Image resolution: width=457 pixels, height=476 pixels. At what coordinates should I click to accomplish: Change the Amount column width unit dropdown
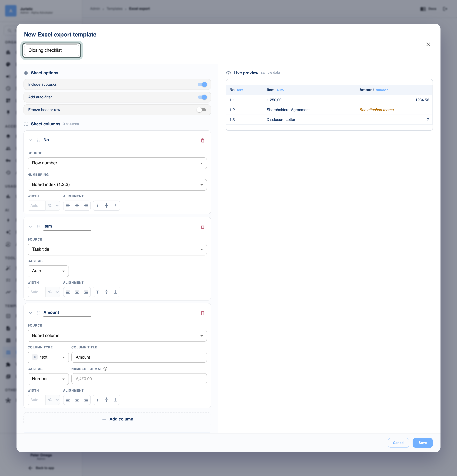pos(53,400)
